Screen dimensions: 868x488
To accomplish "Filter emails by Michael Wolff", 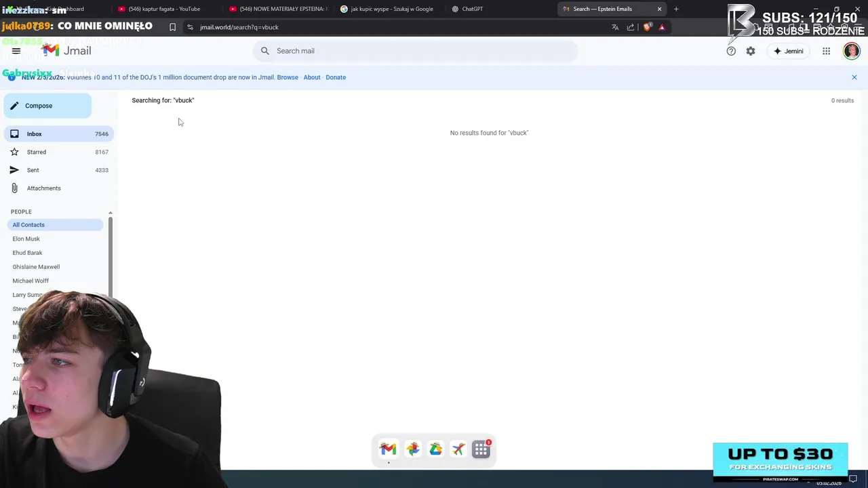I will coord(31,281).
